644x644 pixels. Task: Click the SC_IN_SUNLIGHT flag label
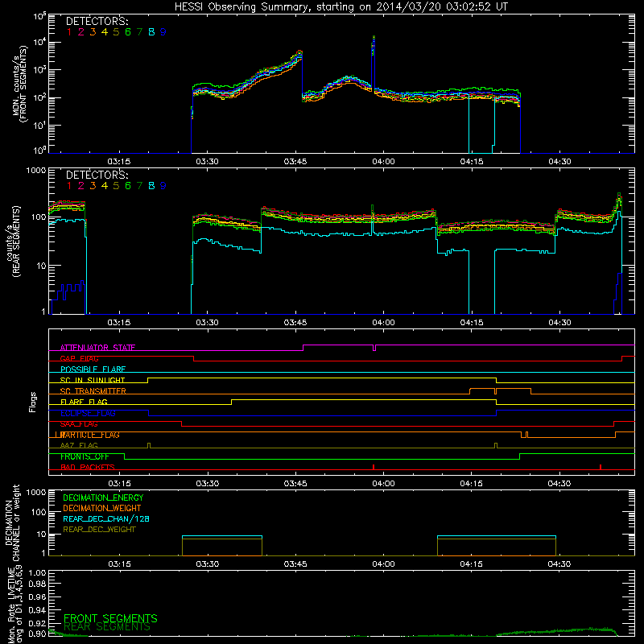pyautogui.click(x=92, y=380)
